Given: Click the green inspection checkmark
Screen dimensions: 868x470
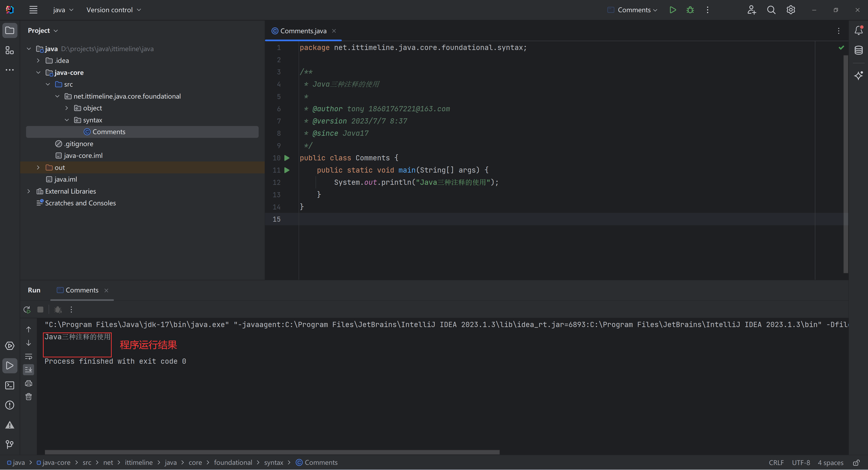Looking at the screenshot, I should click(x=841, y=47).
